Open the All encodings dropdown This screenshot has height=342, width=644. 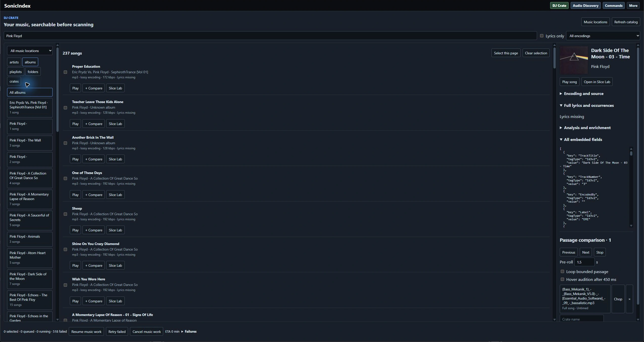coord(603,36)
